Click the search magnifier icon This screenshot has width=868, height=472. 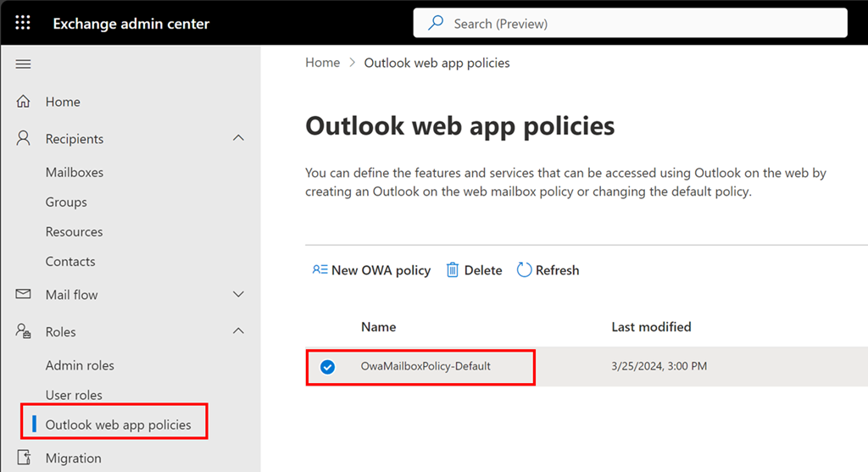pos(436,24)
